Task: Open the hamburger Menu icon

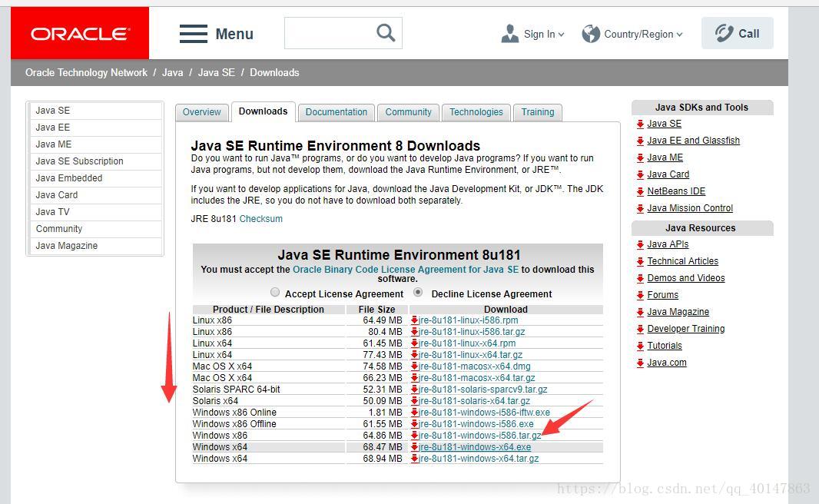Action: click(x=194, y=34)
